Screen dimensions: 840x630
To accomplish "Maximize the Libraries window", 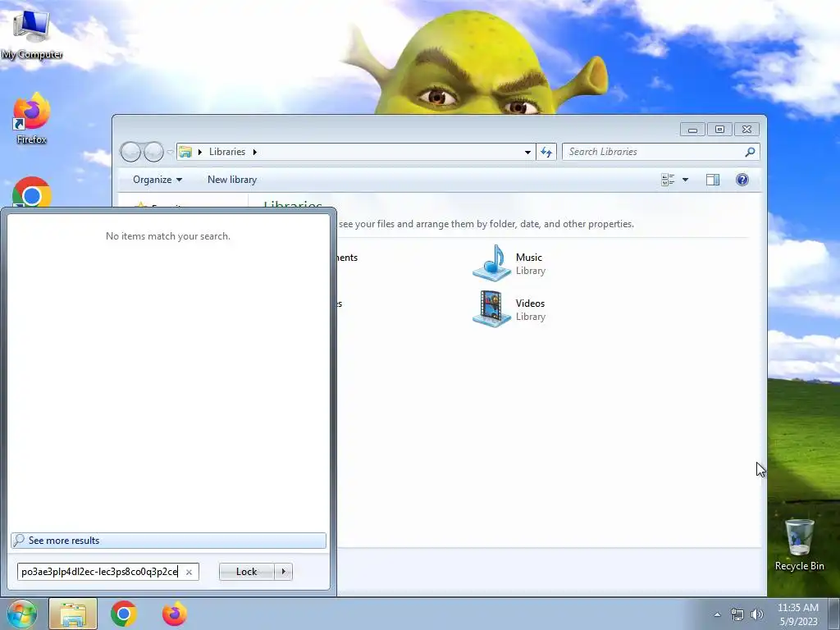I will 720,130.
